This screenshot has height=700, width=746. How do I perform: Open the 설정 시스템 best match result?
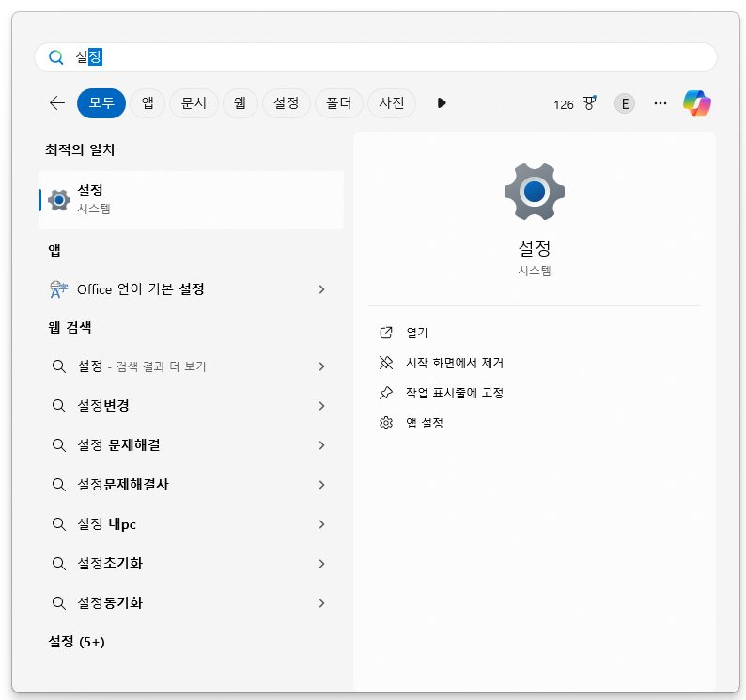(x=192, y=200)
